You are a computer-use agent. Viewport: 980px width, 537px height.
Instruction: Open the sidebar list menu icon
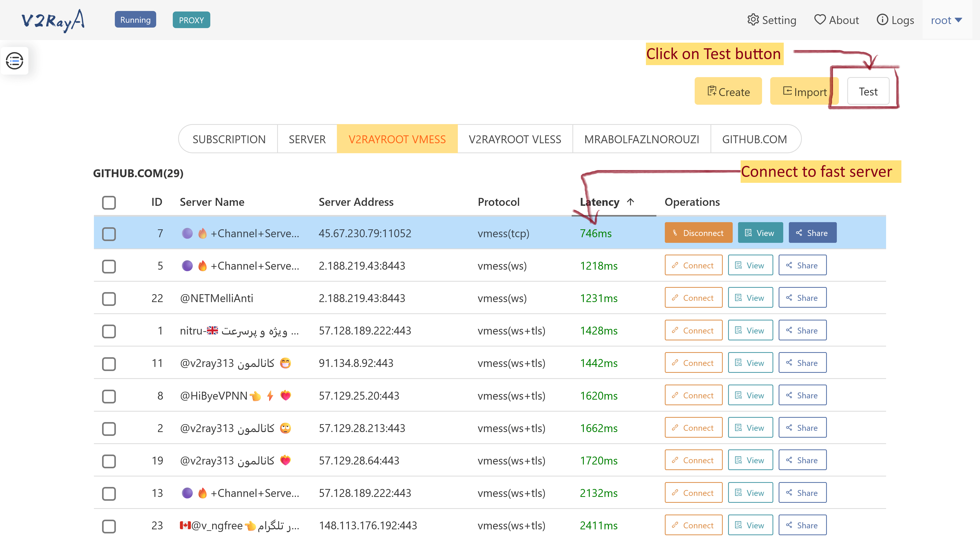click(x=15, y=61)
